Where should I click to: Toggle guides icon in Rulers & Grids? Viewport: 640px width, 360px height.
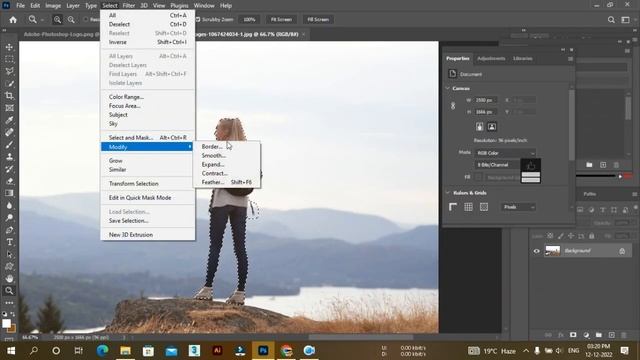[484, 207]
